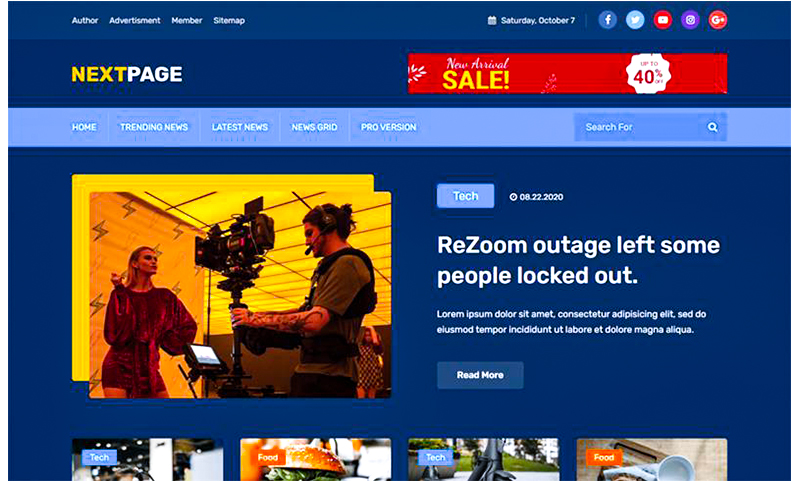Viewport: 800px width, 482px height.
Task: Select News Grid in navigation bar
Action: [x=314, y=127]
